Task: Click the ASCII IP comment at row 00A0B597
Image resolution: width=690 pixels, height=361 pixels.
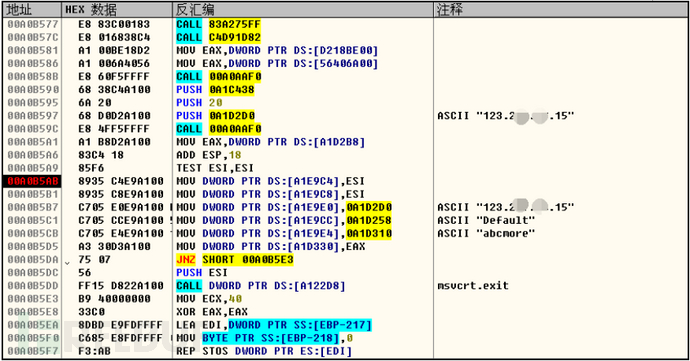Action: [x=506, y=116]
